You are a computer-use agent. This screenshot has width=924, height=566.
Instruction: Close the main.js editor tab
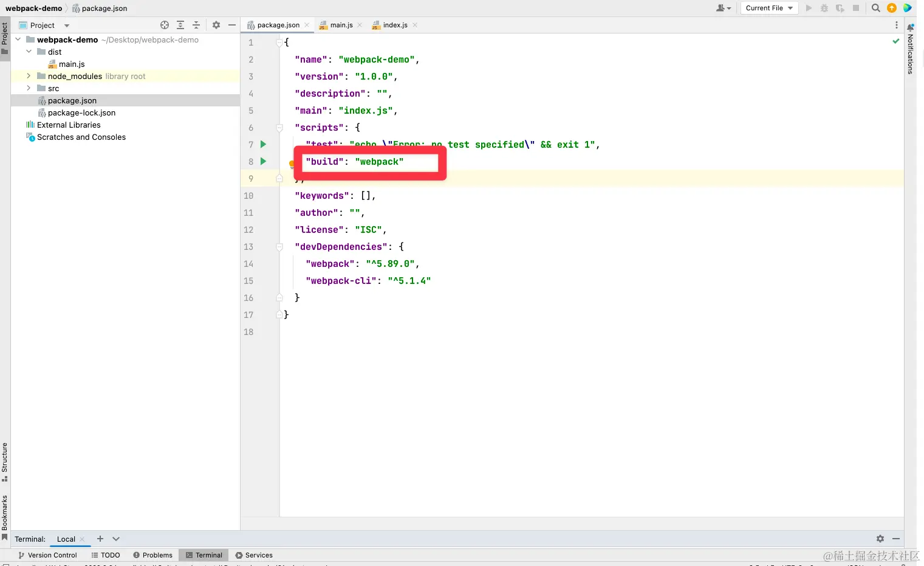(360, 25)
